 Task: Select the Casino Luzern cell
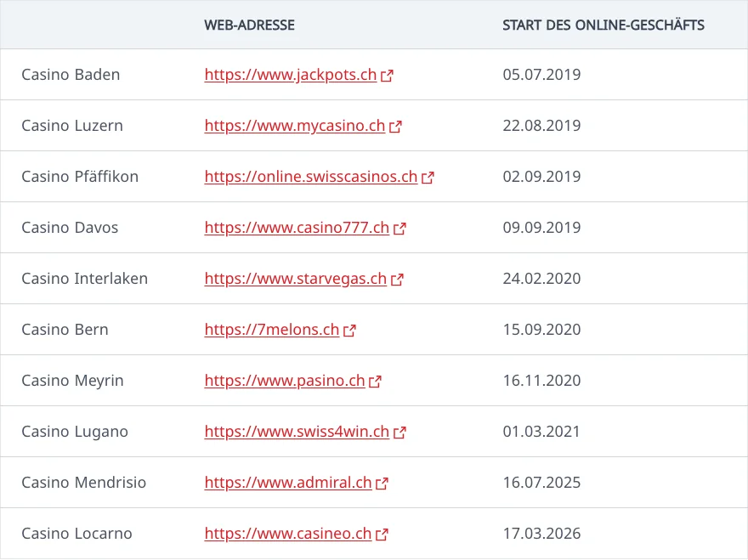(x=72, y=126)
